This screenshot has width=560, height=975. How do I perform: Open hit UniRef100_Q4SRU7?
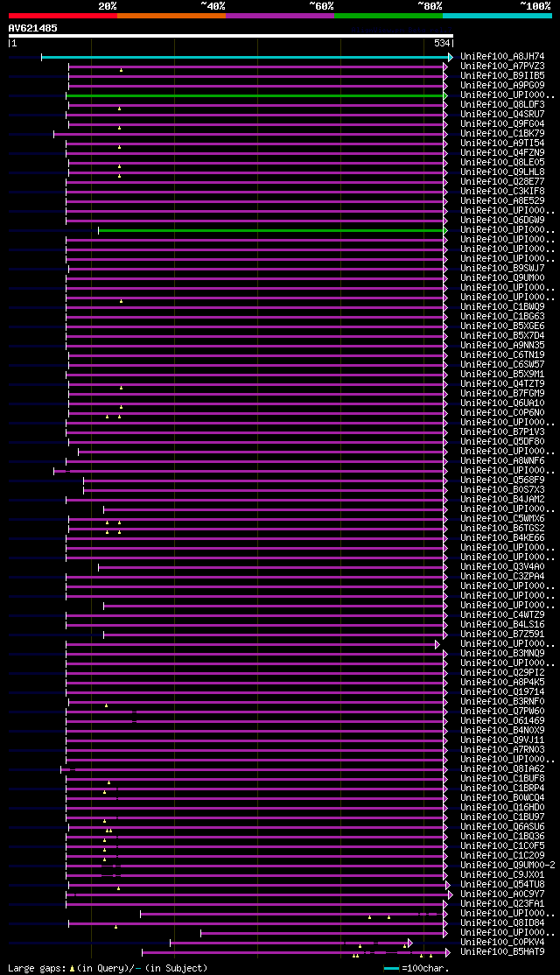pos(503,115)
